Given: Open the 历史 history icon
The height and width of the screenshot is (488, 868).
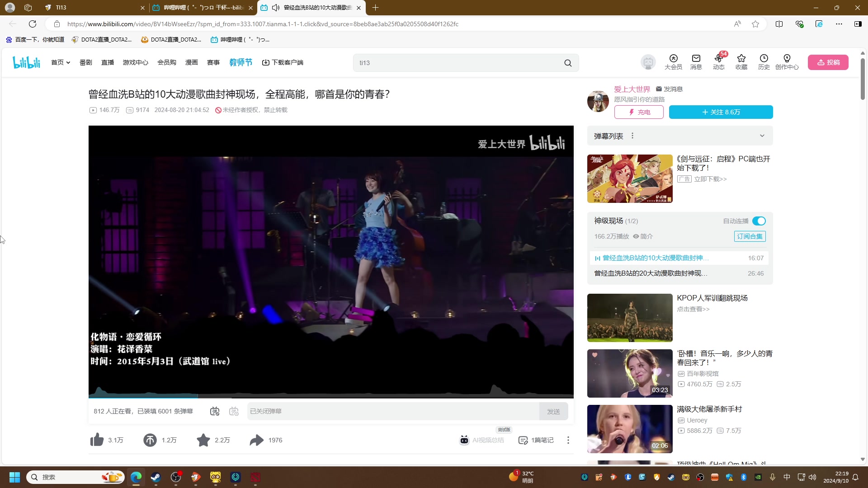Looking at the screenshot, I should click(764, 62).
